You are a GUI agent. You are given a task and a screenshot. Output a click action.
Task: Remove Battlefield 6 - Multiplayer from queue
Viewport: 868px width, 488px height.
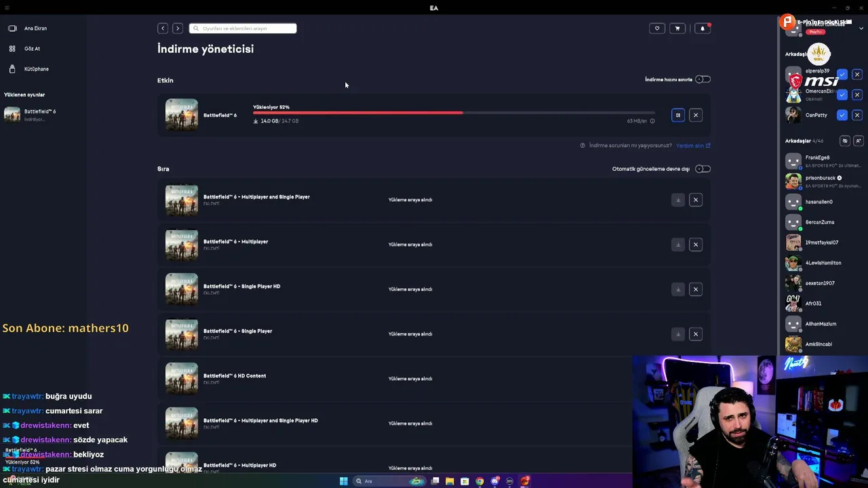click(695, 245)
